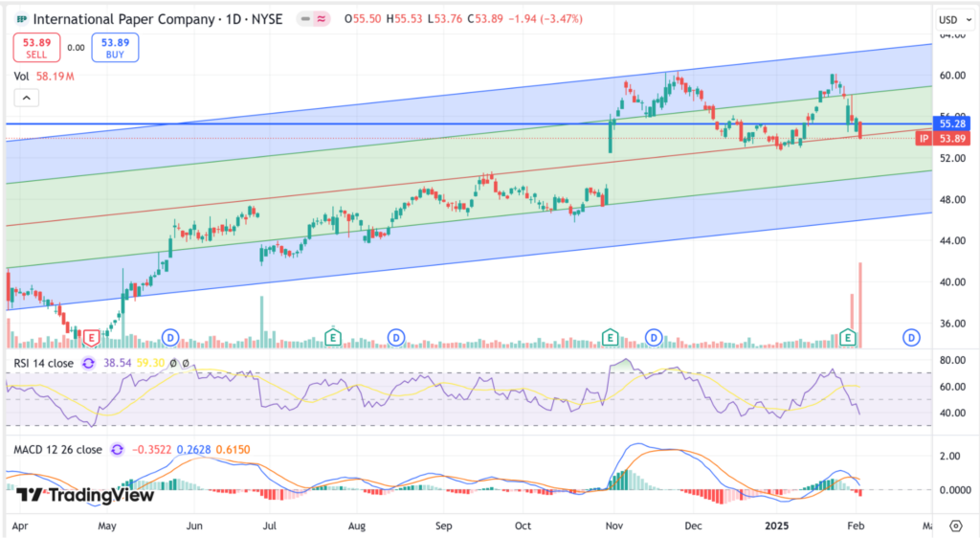Click the 44.00 price scale label

(952, 240)
